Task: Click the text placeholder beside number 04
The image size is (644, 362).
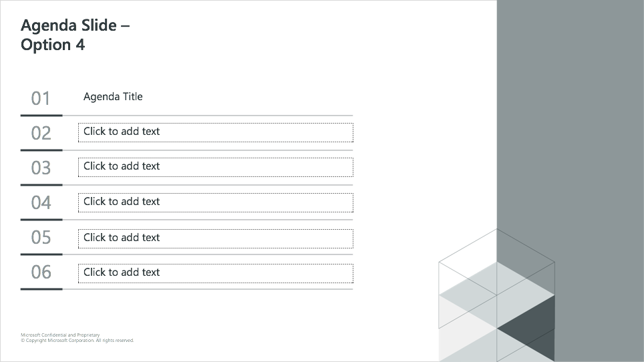Action: [216, 203]
